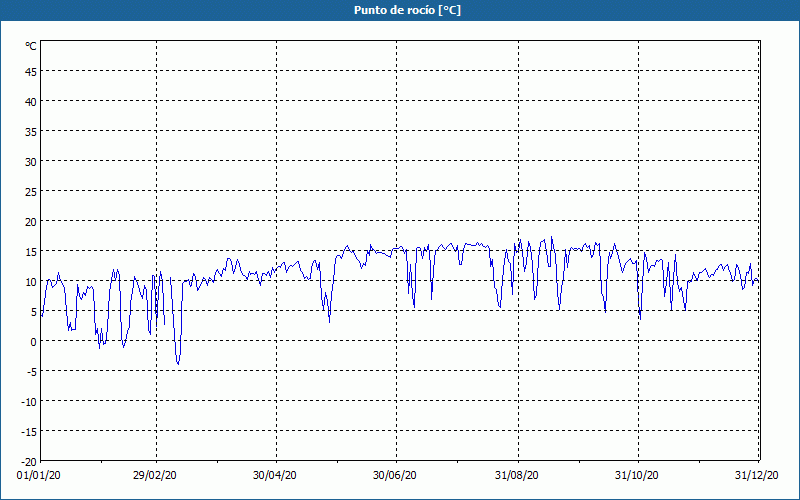
Task: Click the 20 value on the y-axis
Action: (31, 222)
